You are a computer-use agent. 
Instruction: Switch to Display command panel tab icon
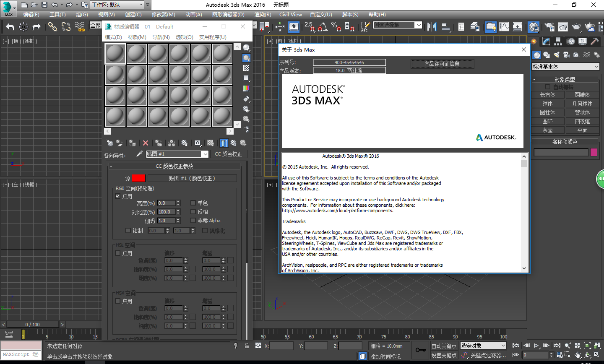point(582,42)
